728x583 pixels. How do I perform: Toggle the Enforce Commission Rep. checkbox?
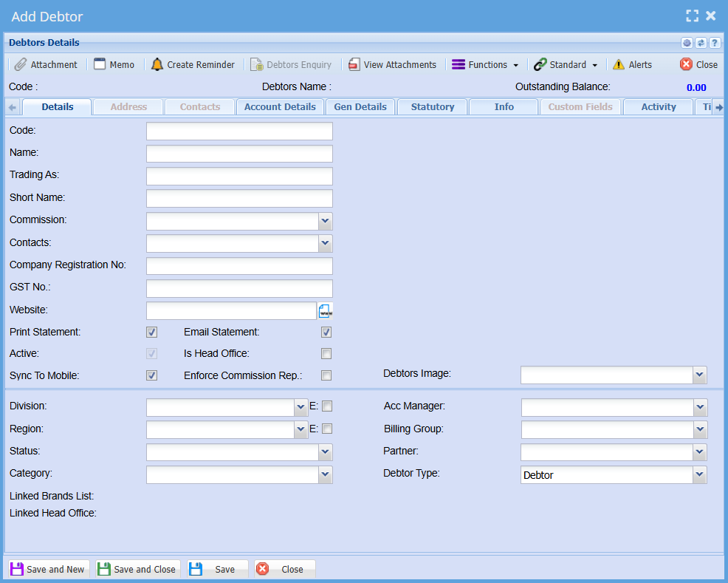(326, 376)
